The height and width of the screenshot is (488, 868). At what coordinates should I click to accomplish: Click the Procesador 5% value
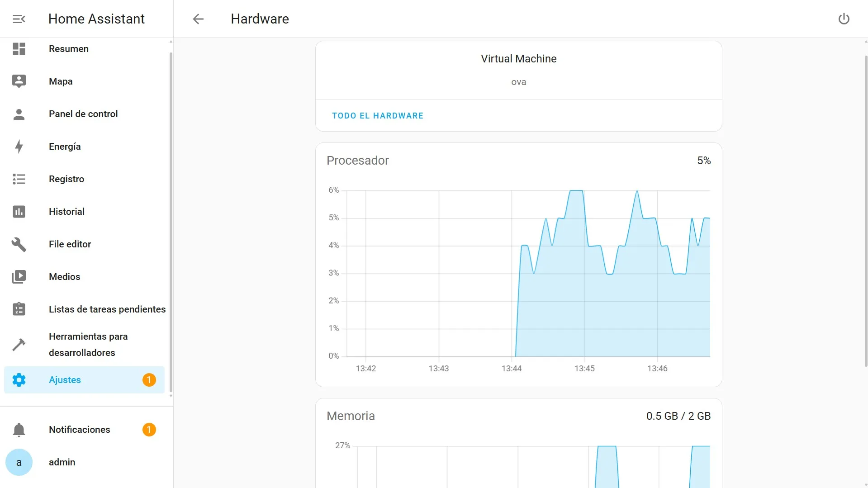(x=704, y=161)
